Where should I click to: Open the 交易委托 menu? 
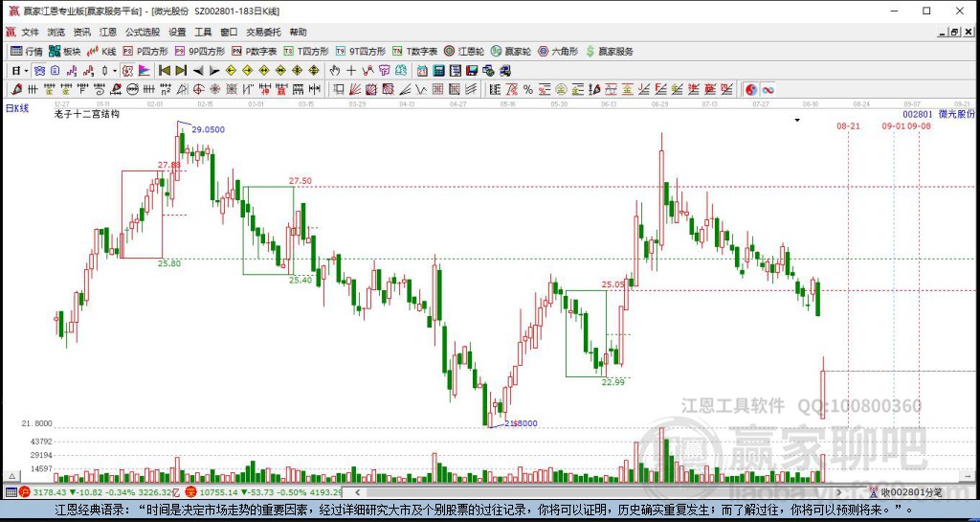[263, 32]
